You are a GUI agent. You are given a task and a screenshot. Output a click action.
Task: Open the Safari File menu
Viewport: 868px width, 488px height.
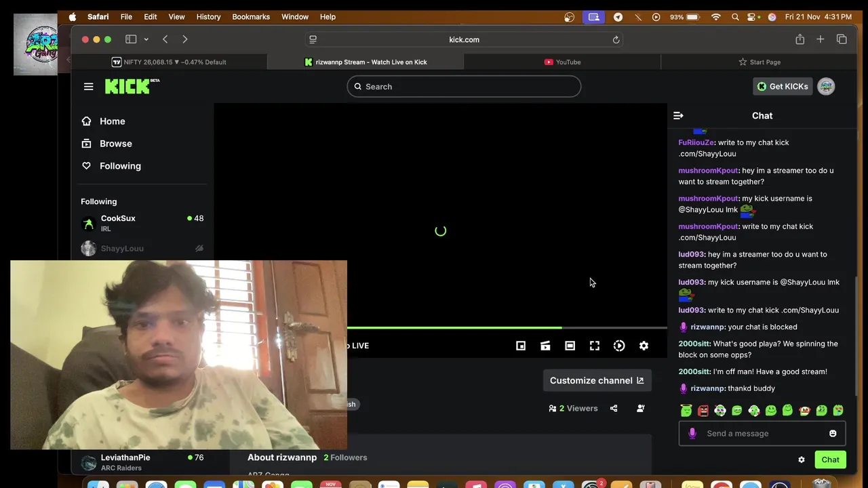pyautogui.click(x=126, y=17)
